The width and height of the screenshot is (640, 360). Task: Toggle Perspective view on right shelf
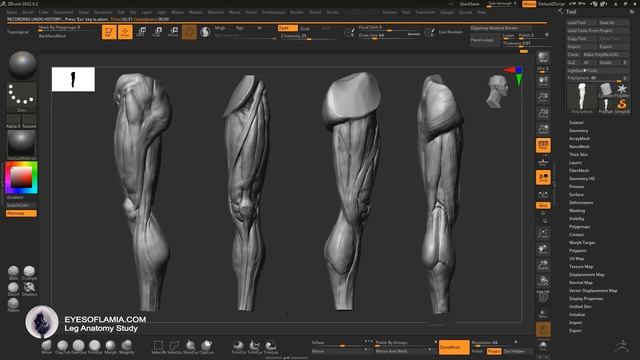point(543,145)
